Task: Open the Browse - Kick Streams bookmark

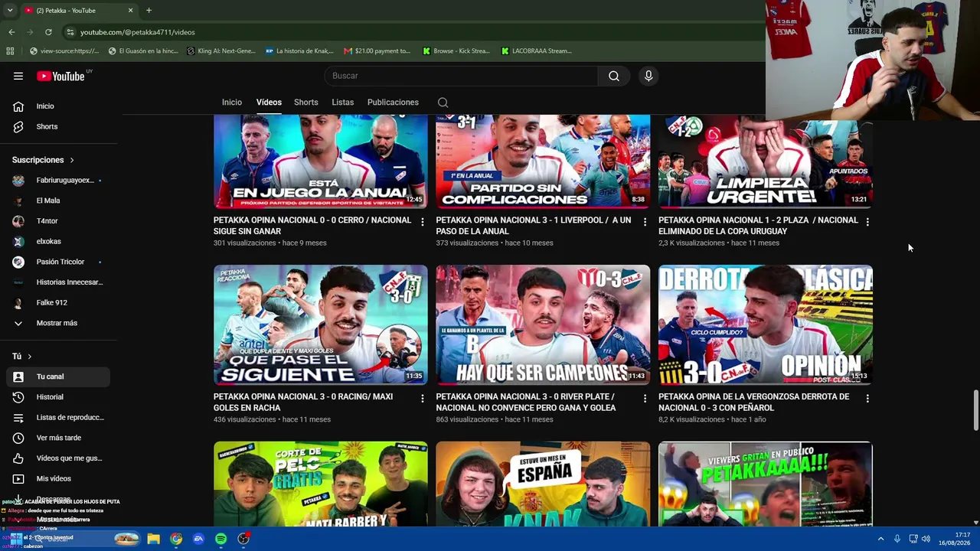Action: tap(456, 51)
